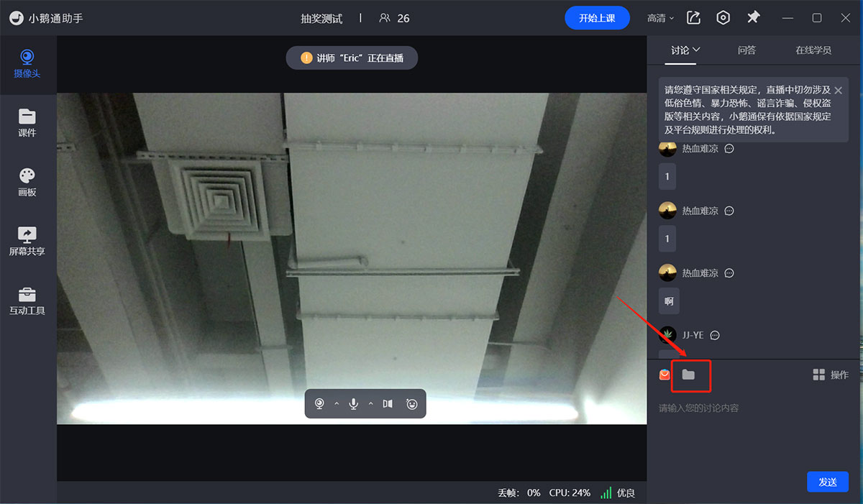Toggle the webcam on or off
Screen dimensions: 863x504
319,404
